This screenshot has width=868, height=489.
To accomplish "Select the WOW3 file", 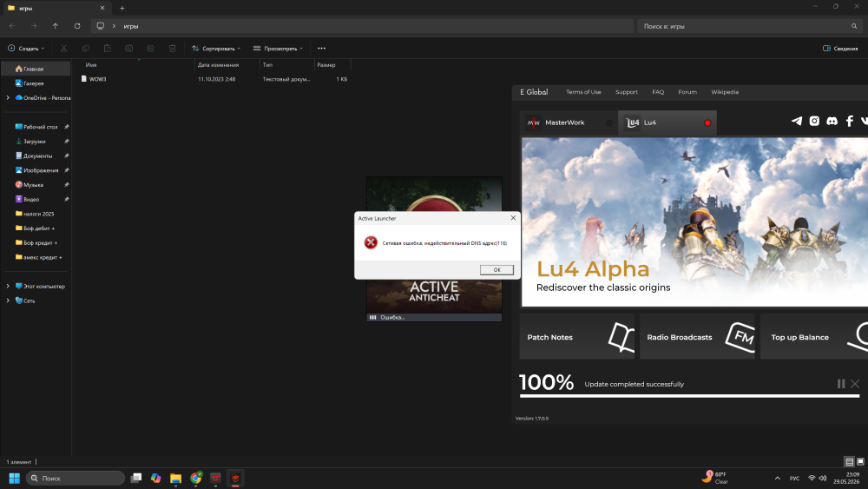I will [98, 79].
